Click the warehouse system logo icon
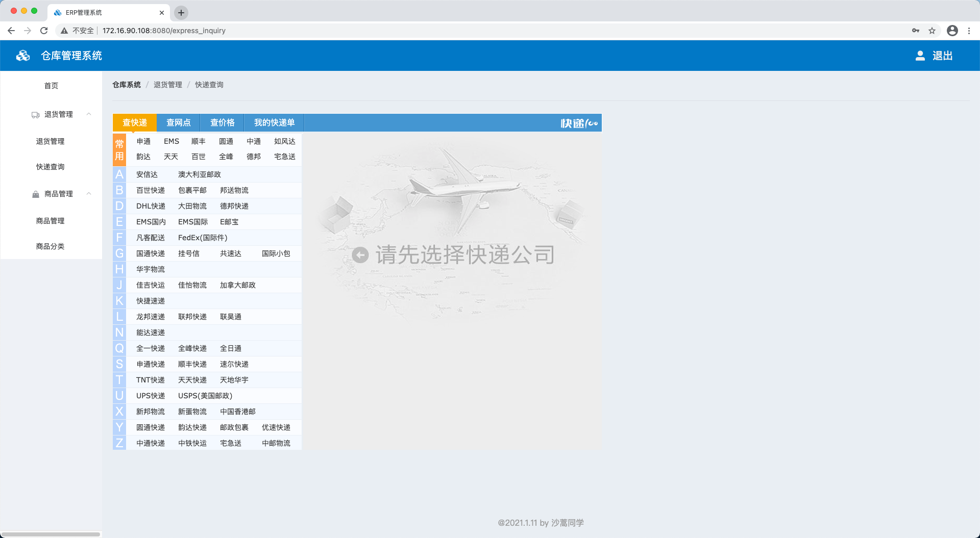This screenshot has width=980, height=538. (23, 56)
